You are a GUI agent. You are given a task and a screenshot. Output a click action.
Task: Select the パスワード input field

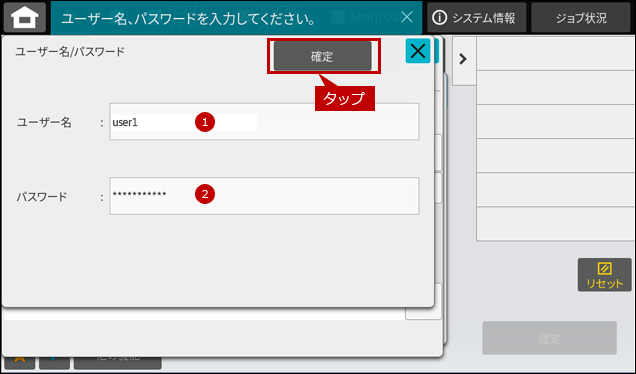click(264, 196)
